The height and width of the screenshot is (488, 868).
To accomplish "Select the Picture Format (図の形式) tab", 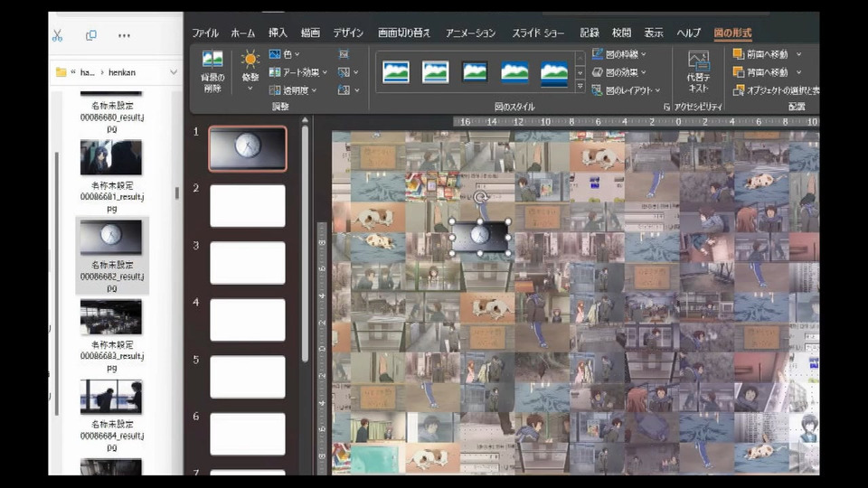I will coord(732,33).
